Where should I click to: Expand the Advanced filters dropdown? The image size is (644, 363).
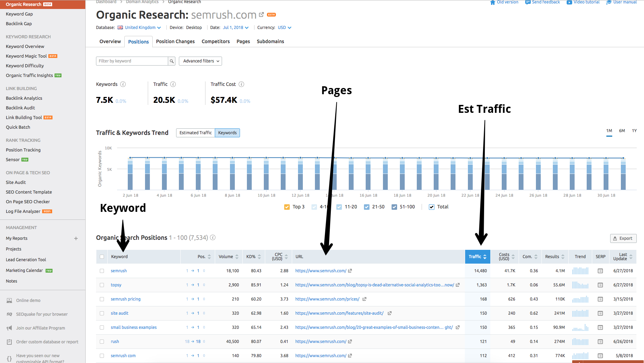pyautogui.click(x=201, y=61)
